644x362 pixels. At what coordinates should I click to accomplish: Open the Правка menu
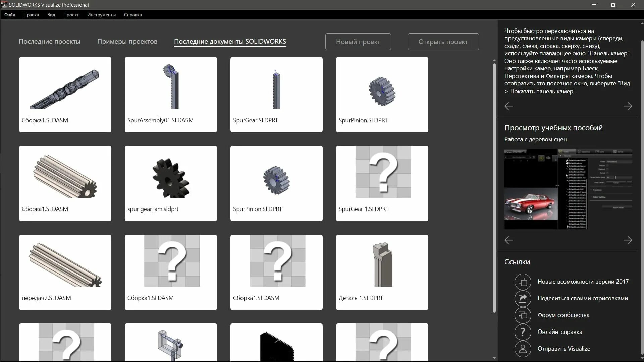pos(31,15)
